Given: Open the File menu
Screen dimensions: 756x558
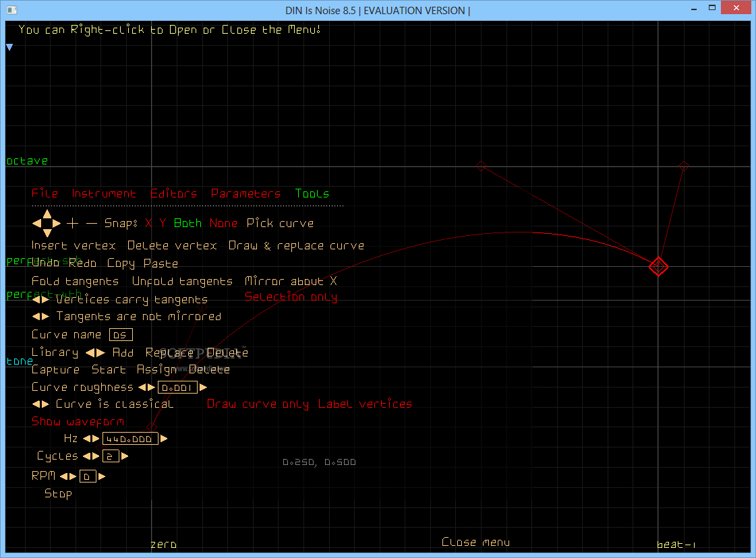Looking at the screenshot, I should tap(45, 193).
